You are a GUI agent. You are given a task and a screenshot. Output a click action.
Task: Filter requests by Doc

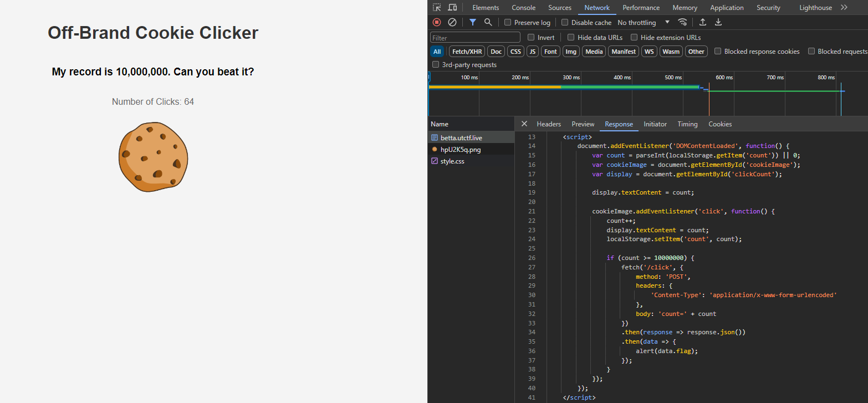[x=496, y=52]
